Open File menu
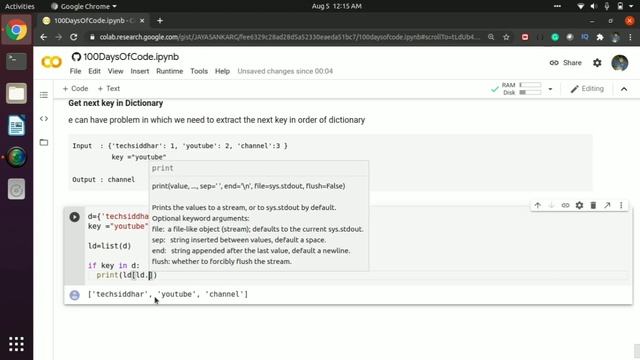 click(x=75, y=71)
